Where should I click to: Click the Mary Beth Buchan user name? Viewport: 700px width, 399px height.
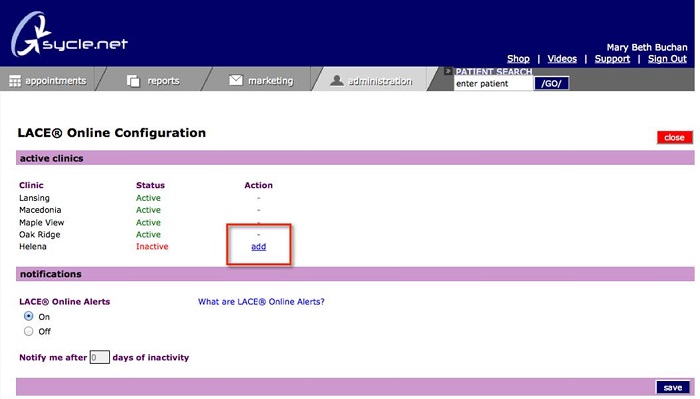click(647, 47)
